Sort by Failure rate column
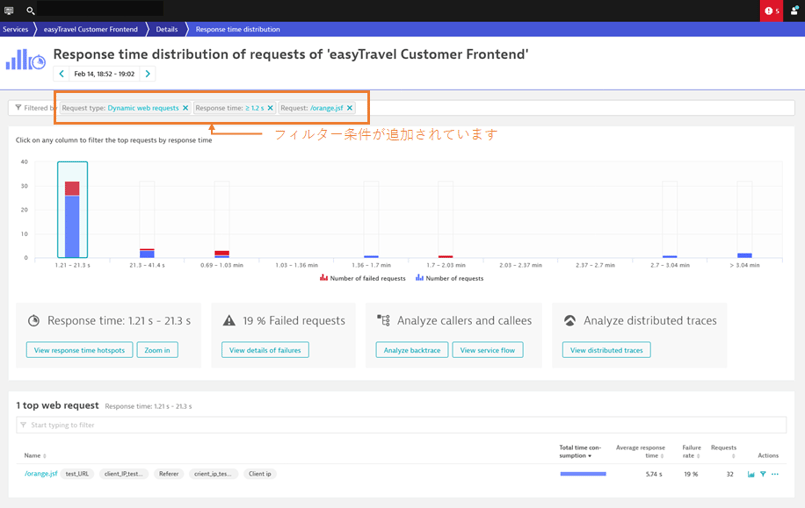805x508 pixels. 691,451
